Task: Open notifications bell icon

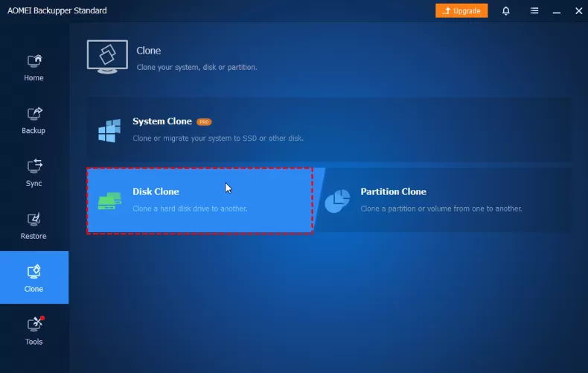Action: pos(506,11)
